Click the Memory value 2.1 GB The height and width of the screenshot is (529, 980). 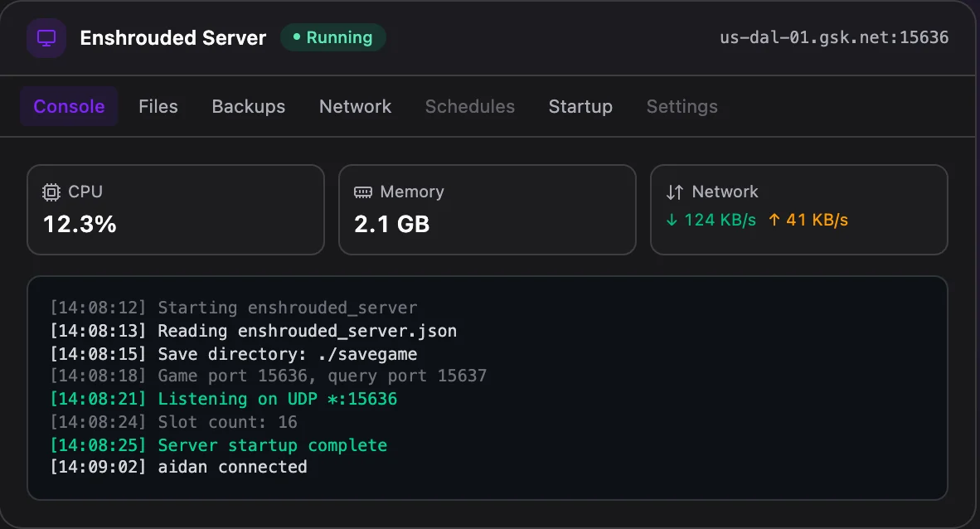point(392,225)
